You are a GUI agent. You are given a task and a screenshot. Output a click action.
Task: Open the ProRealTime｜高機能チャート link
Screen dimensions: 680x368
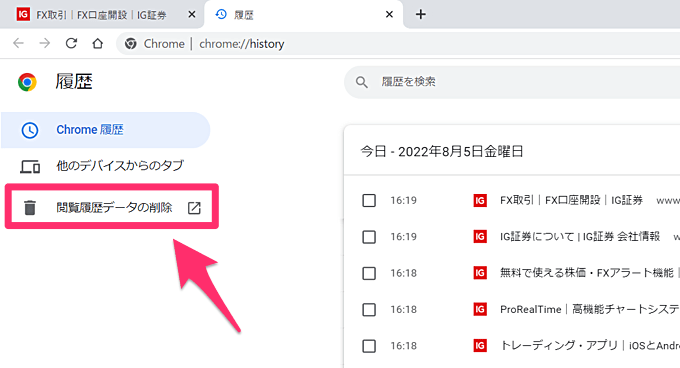(x=590, y=309)
